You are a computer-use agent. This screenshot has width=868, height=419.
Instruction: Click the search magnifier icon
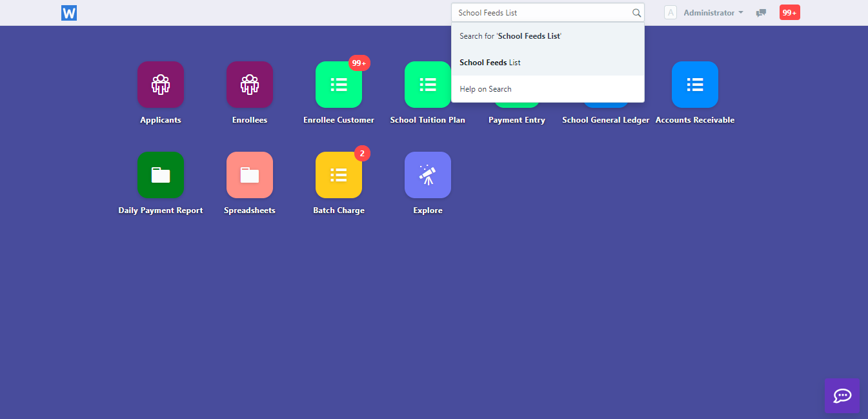click(x=636, y=13)
